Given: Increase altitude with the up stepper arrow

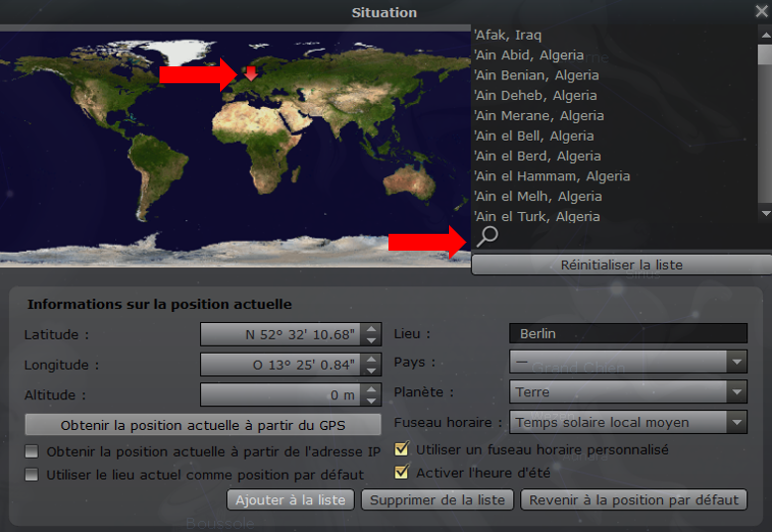Looking at the screenshot, I should (x=372, y=389).
